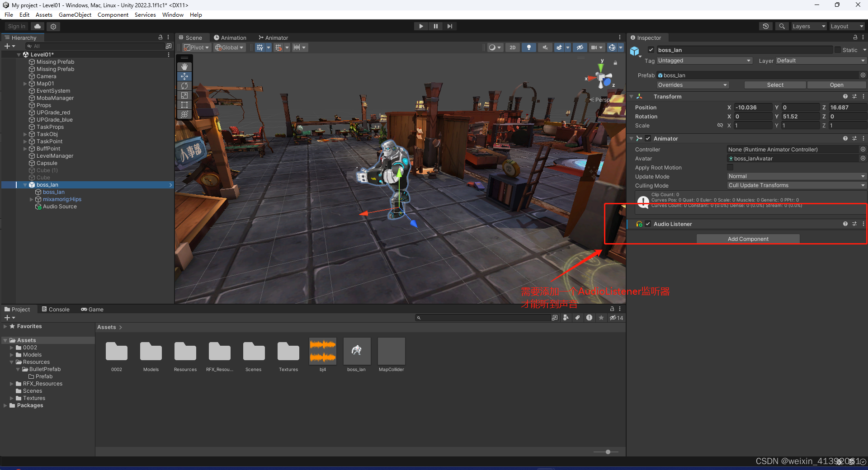The height and width of the screenshot is (470, 868).
Task: Open the Culling Mode dropdown
Action: click(x=796, y=185)
